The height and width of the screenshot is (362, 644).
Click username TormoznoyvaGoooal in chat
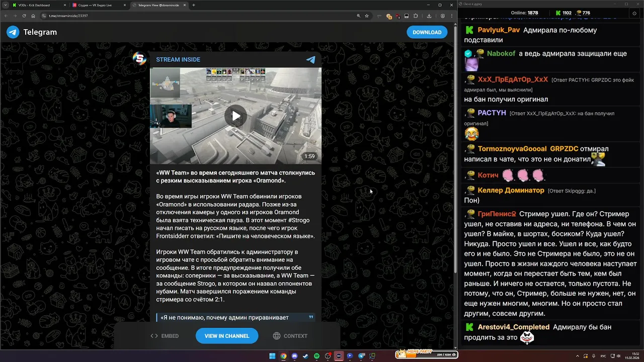pos(512,149)
